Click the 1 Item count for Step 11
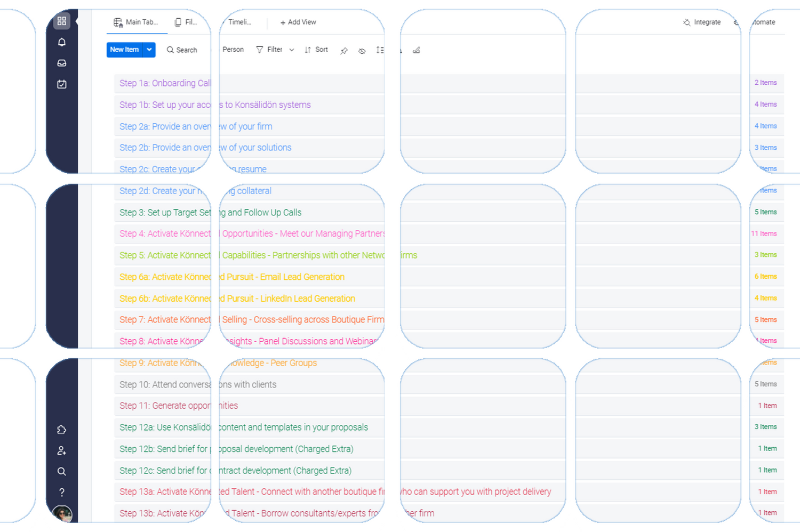 [767, 406]
